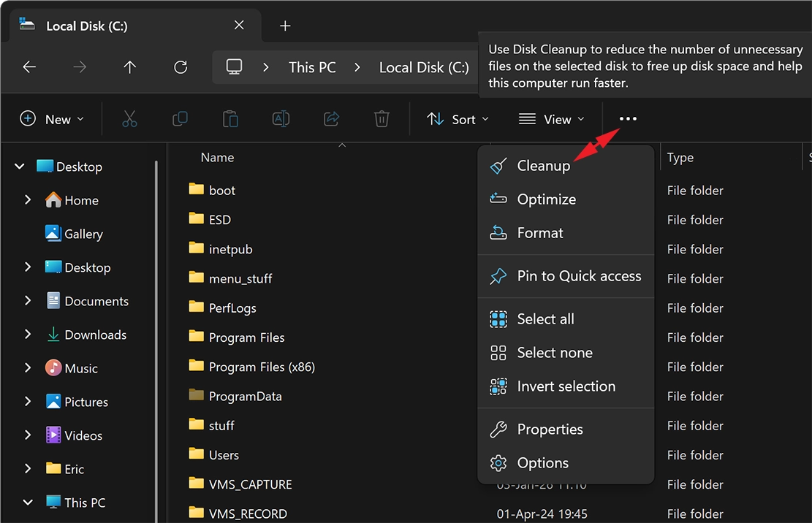
Task: Click the Cut scissors icon in toolbar
Action: coord(129,119)
